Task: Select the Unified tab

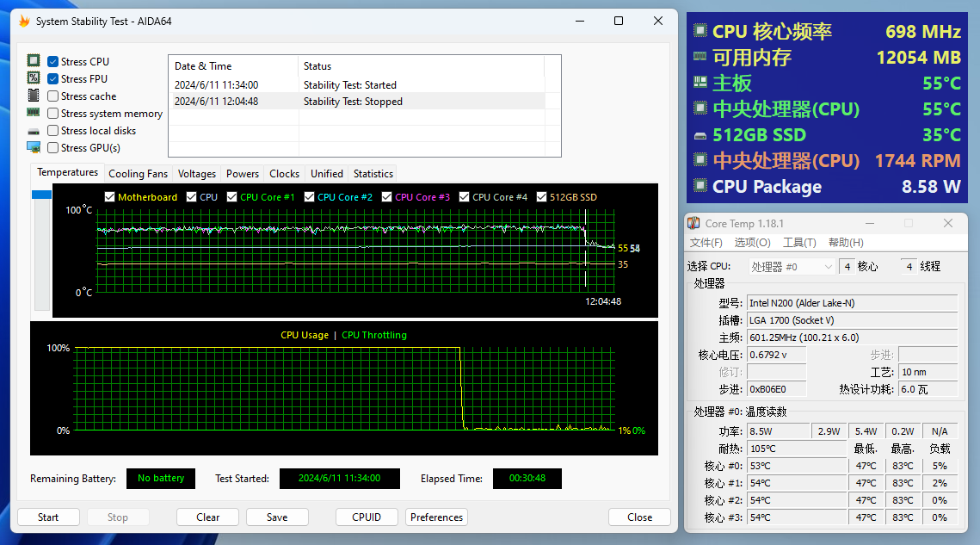Action: 327,174
